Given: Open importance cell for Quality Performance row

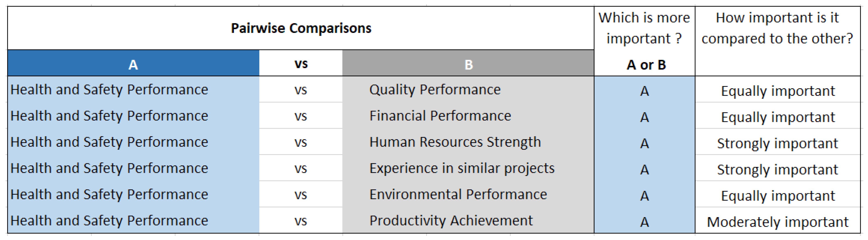Looking at the screenshot, I should (778, 90).
